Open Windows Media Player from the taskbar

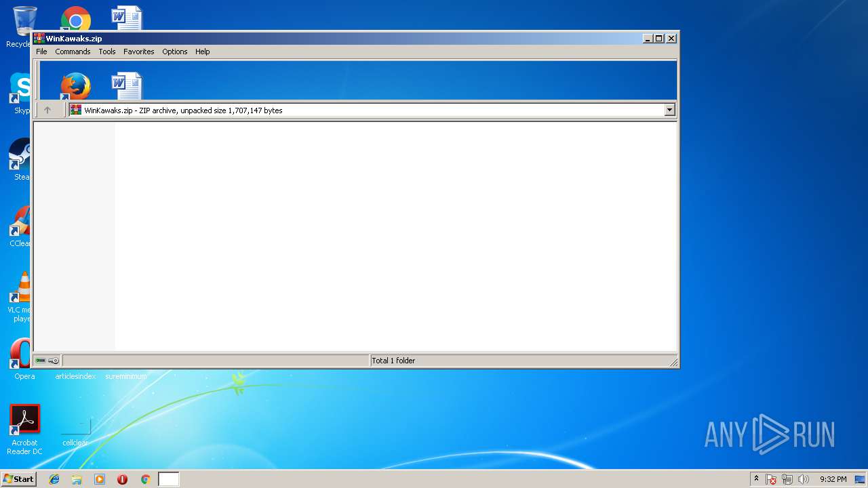100,479
